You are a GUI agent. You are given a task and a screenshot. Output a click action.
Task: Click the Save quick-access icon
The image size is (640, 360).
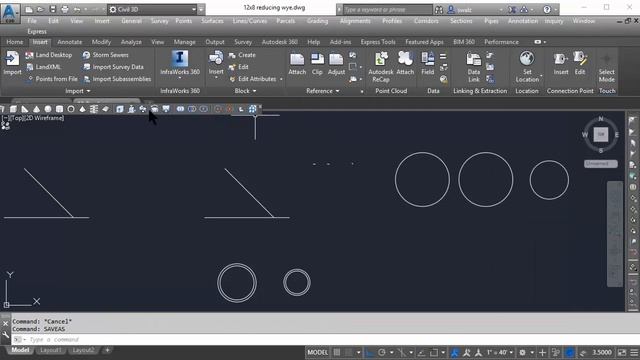52,9
